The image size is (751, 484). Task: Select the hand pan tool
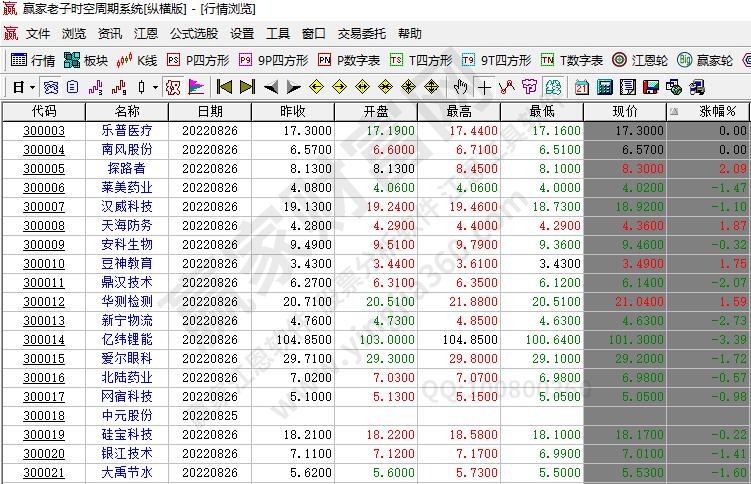461,87
